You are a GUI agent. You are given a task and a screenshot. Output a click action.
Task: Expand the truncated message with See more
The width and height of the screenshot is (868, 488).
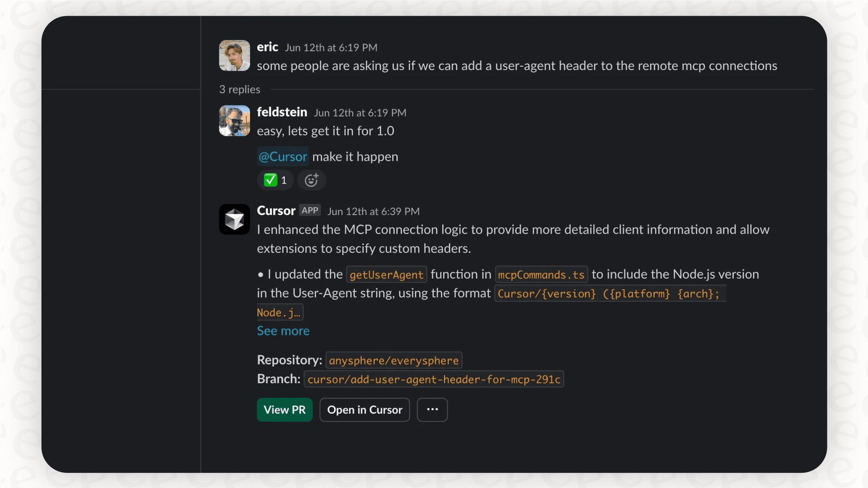(x=283, y=330)
